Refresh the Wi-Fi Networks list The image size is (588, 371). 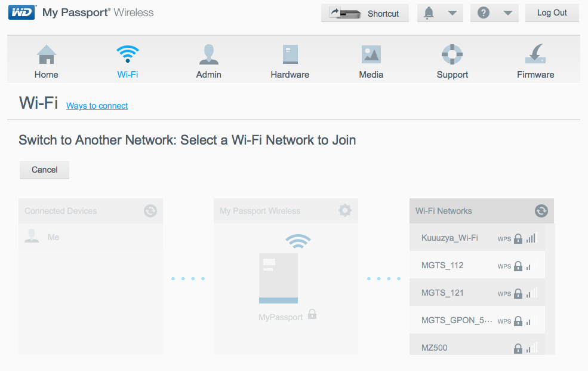tap(541, 211)
